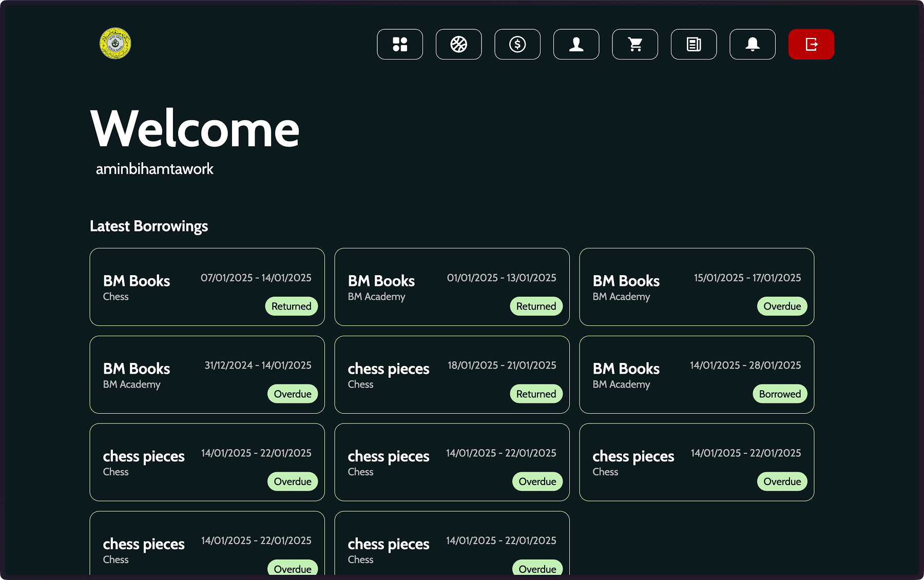Click the yellow organization logo

point(115,44)
